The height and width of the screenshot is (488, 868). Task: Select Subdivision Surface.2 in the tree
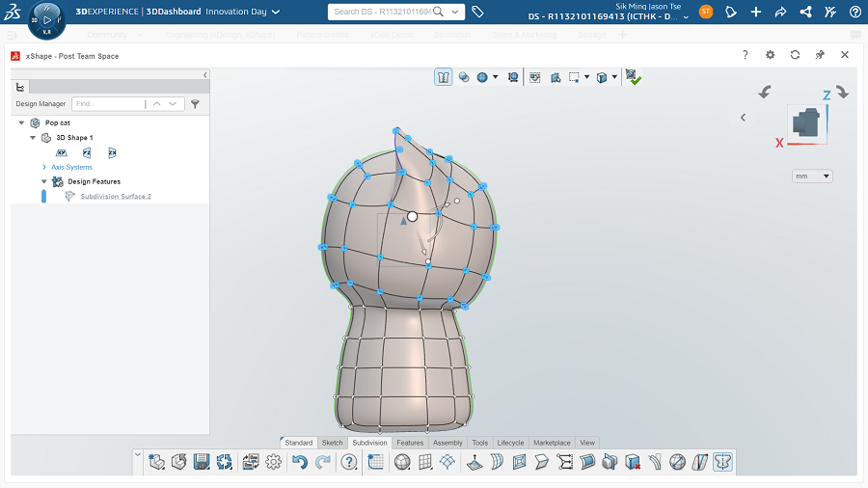116,196
